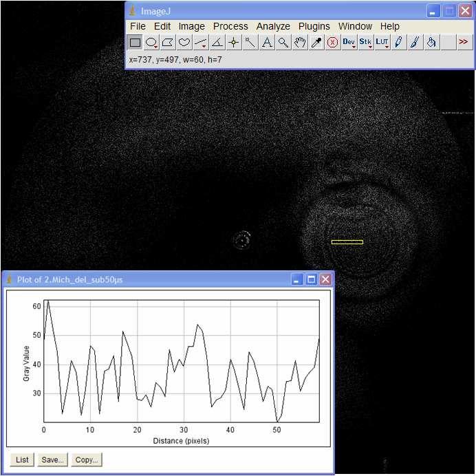The image size is (476, 476).
Task: Select the Magnifying glass tool
Action: (283, 43)
